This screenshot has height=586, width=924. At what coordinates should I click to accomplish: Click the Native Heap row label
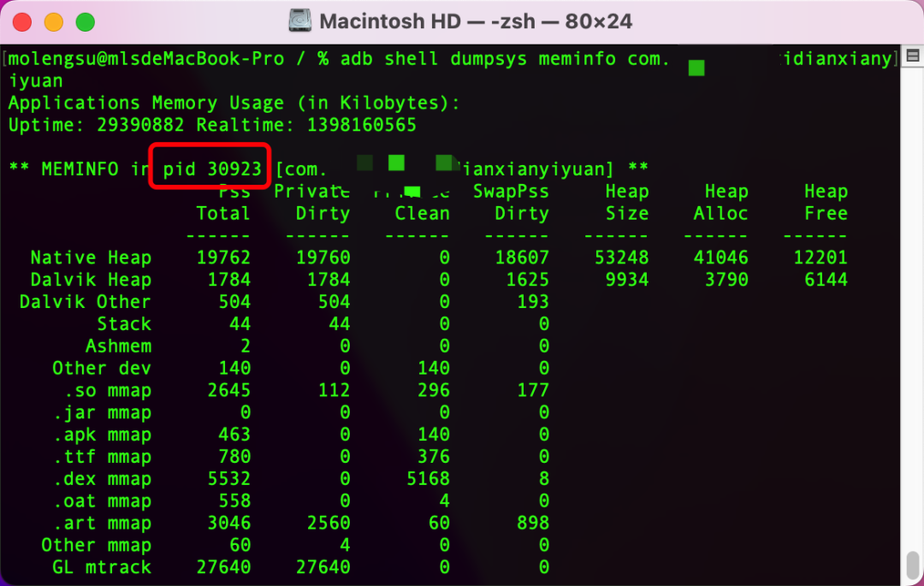[x=91, y=257]
